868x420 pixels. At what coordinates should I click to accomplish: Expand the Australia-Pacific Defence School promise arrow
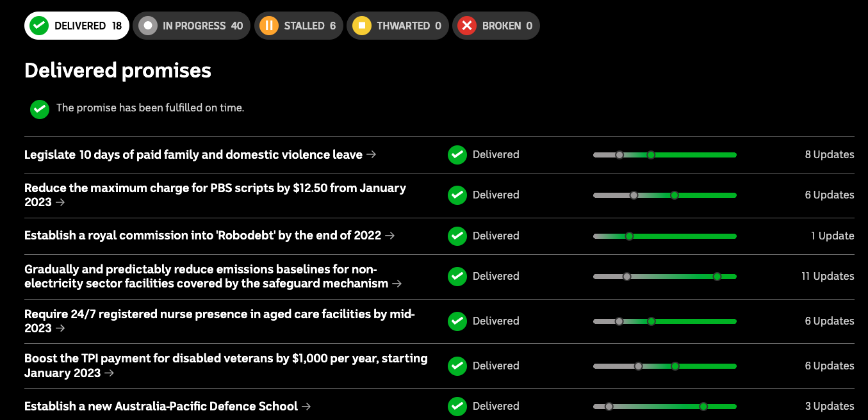click(306, 406)
